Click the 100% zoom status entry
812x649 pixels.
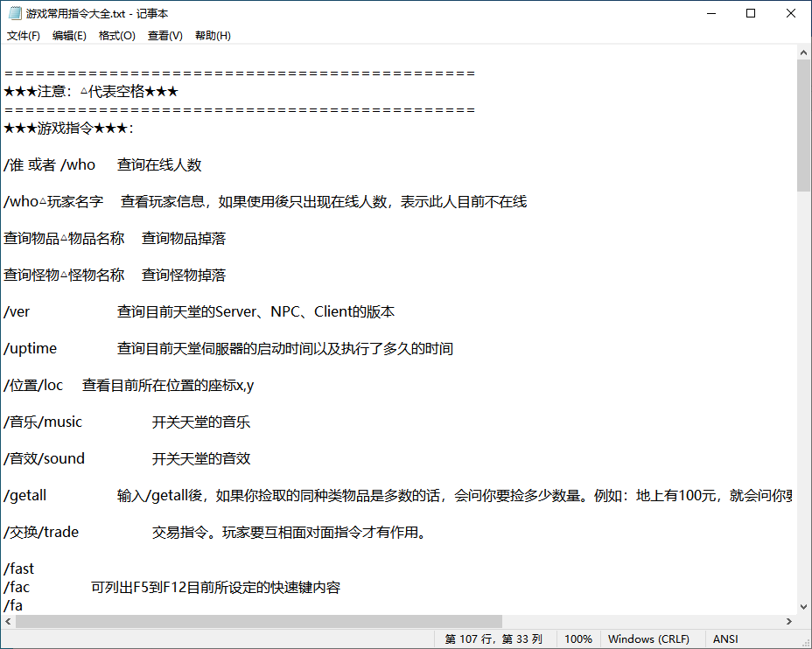577,639
